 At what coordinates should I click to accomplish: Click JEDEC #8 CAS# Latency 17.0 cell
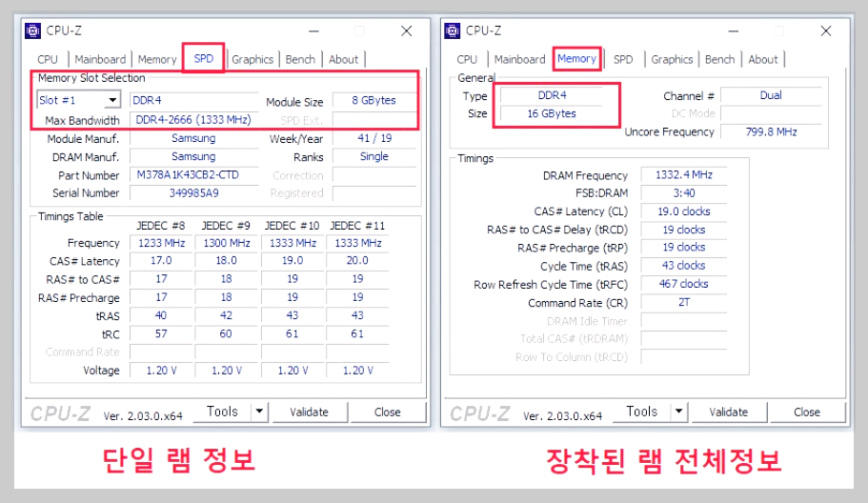tap(162, 261)
